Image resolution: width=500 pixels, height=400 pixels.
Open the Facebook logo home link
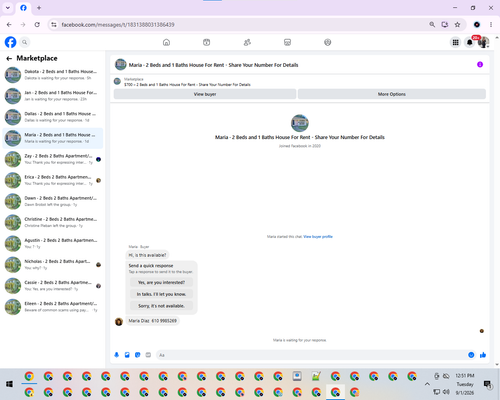[10, 42]
